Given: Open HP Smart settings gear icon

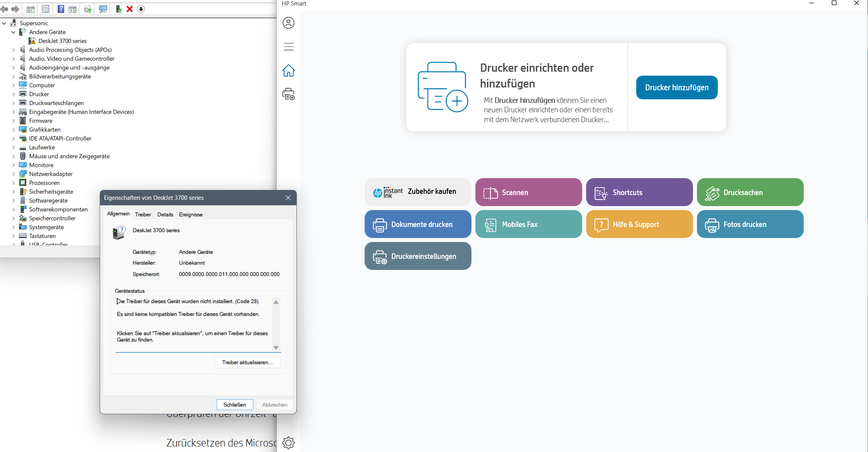Looking at the screenshot, I should coord(289,443).
